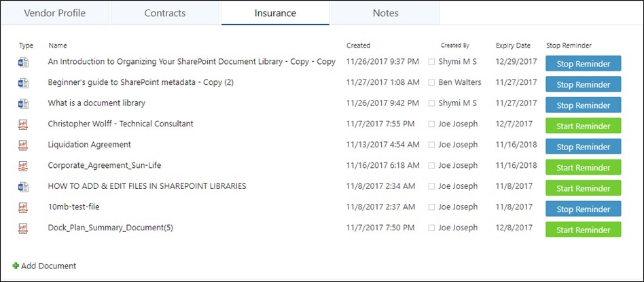Click expiry date 12/7/2017
644x282 pixels.
pos(514,124)
